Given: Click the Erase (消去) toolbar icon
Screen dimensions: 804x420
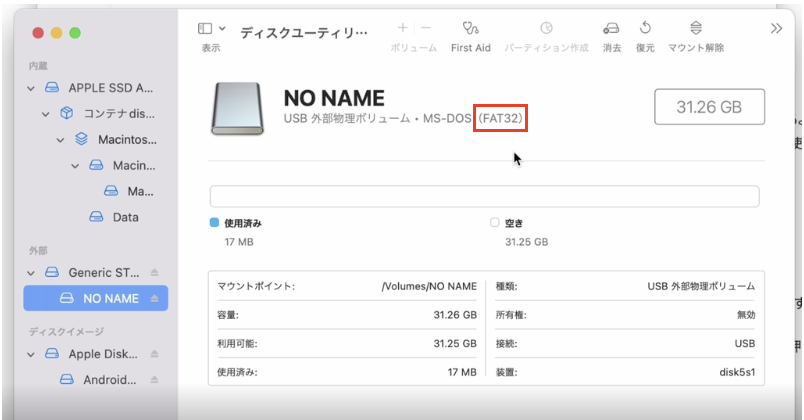Looking at the screenshot, I should coord(611,29).
